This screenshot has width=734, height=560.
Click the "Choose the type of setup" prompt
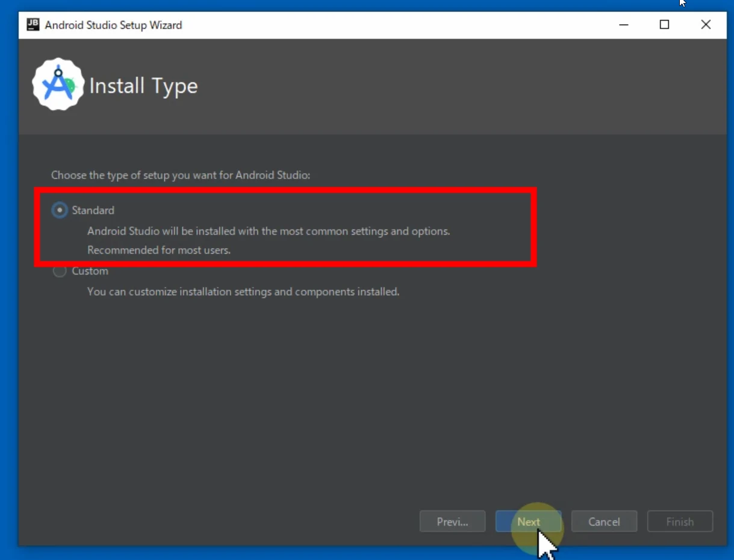click(180, 175)
